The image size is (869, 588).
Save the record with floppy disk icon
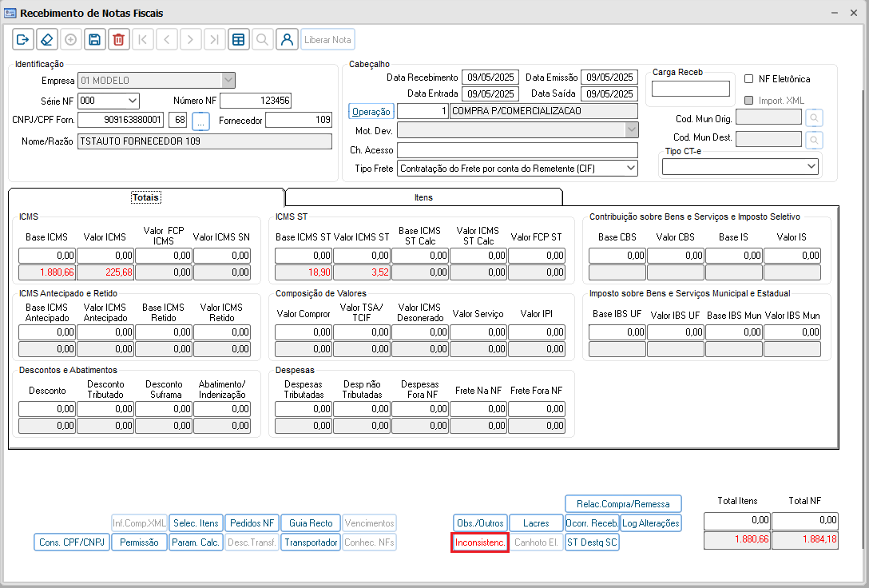pos(94,40)
